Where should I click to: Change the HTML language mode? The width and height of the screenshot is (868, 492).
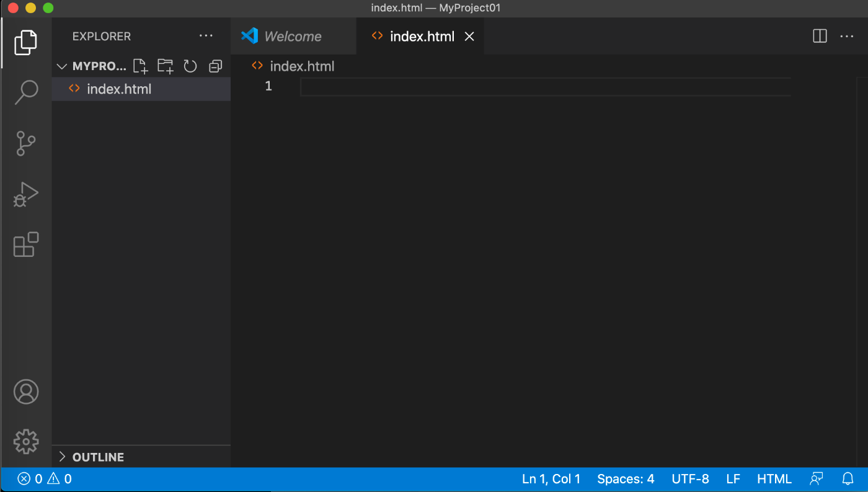pos(774,478)
